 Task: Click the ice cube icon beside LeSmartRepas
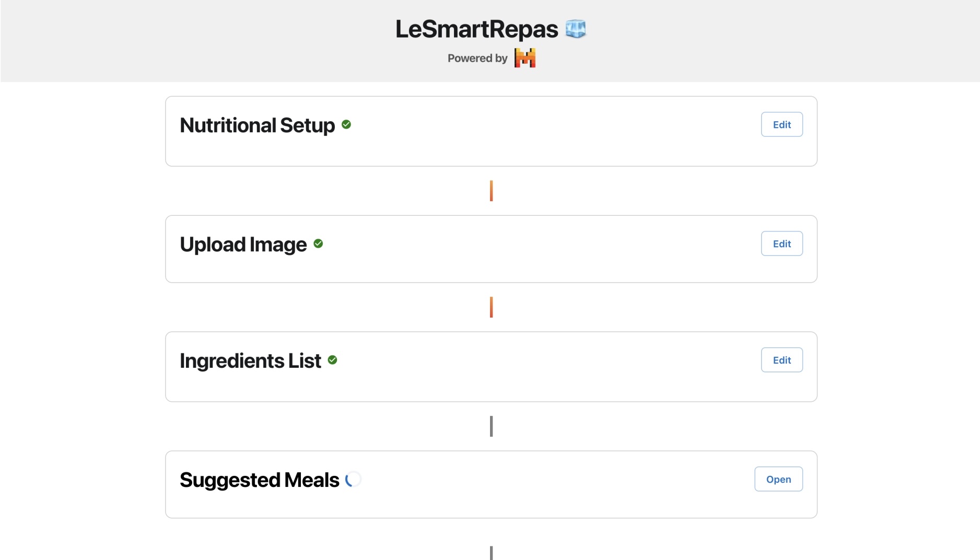[575, 29]
